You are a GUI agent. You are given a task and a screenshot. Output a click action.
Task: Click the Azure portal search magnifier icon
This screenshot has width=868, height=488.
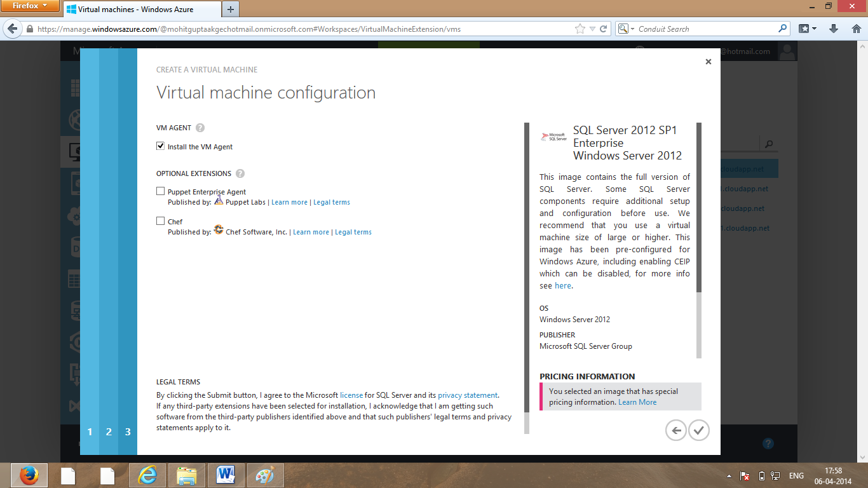tap(769, 144)
